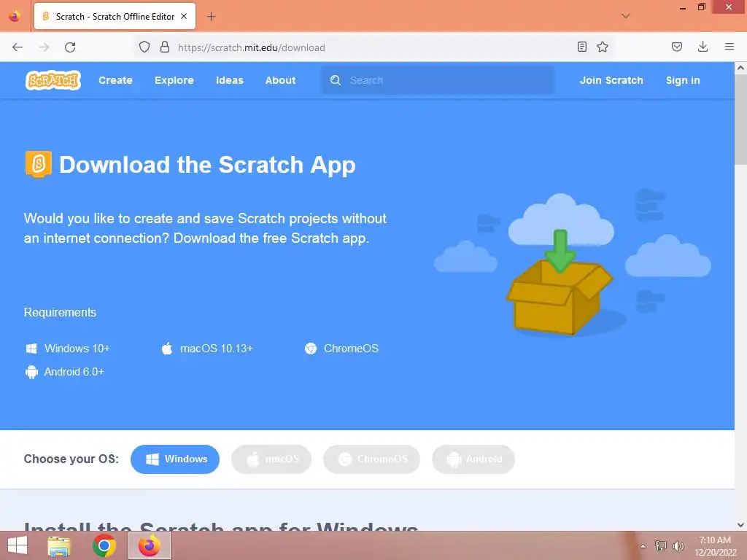Click the volume speaker tray icon

[x=678, y=545]
